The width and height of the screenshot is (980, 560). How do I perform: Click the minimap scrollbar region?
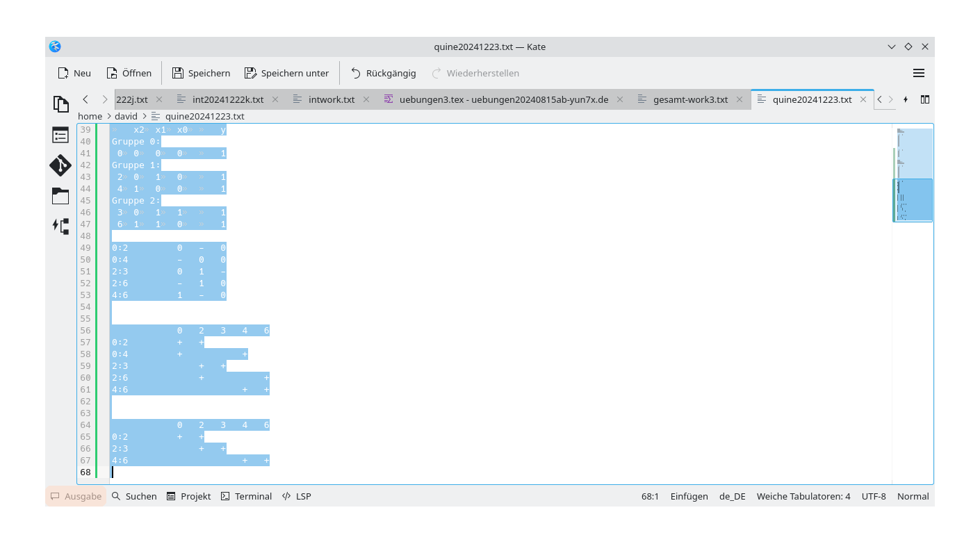[x=913, y=199]
